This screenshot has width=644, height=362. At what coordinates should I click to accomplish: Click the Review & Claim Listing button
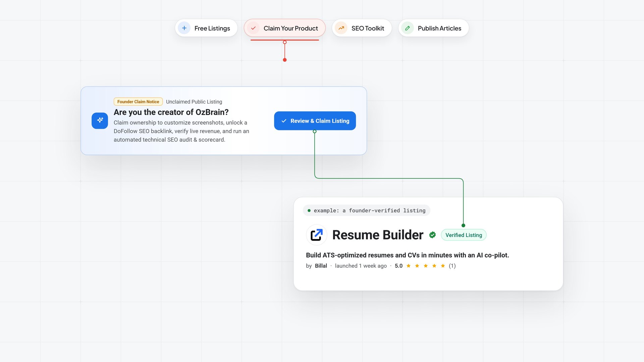(x=315, y=121)
